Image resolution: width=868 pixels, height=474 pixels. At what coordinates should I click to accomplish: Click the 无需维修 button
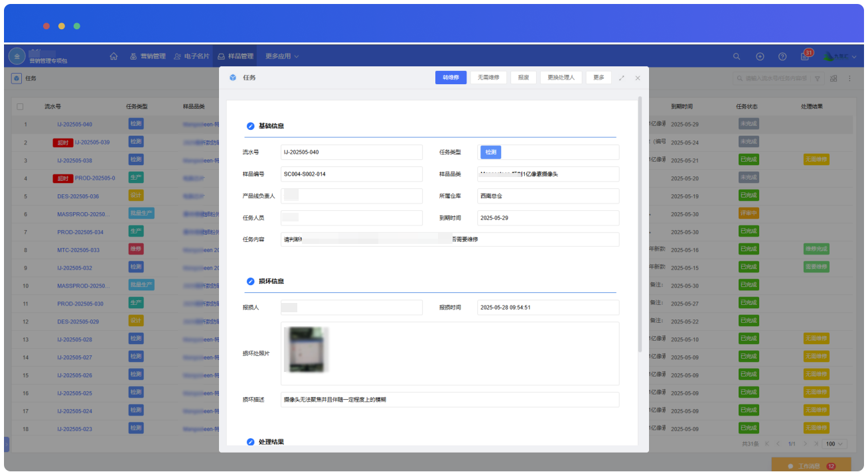(x=489, y=78)
